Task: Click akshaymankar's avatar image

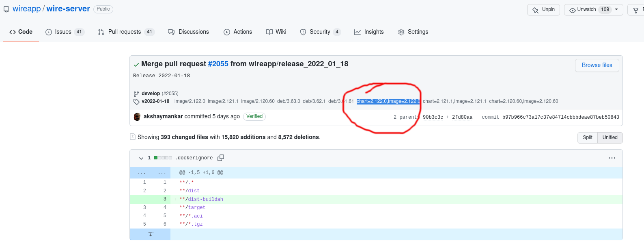Action: click(137, 117)
